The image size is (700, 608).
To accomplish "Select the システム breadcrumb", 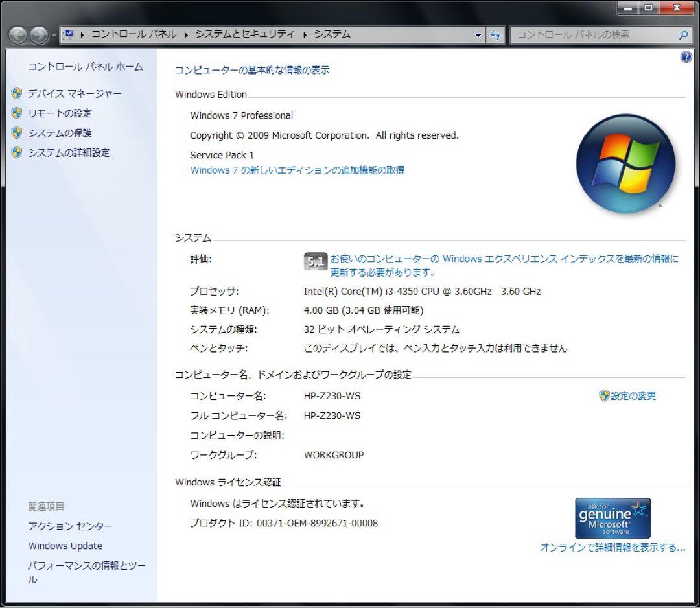I will (x=332, y=34).
